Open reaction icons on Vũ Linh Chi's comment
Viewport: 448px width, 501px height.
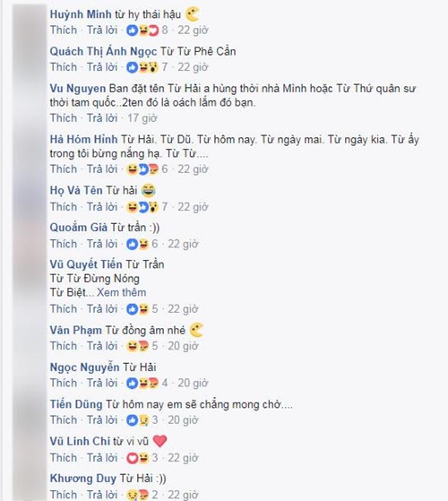tap(142, 458)
